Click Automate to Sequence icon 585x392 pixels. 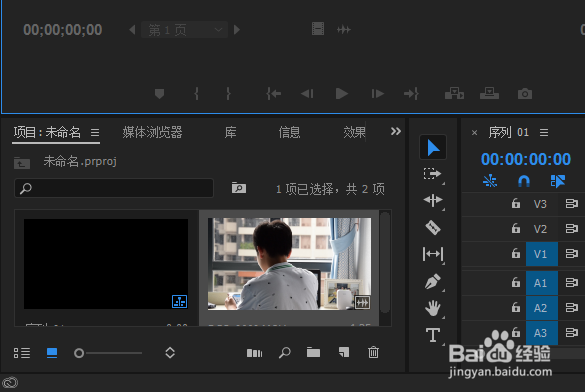click(255, 353)
